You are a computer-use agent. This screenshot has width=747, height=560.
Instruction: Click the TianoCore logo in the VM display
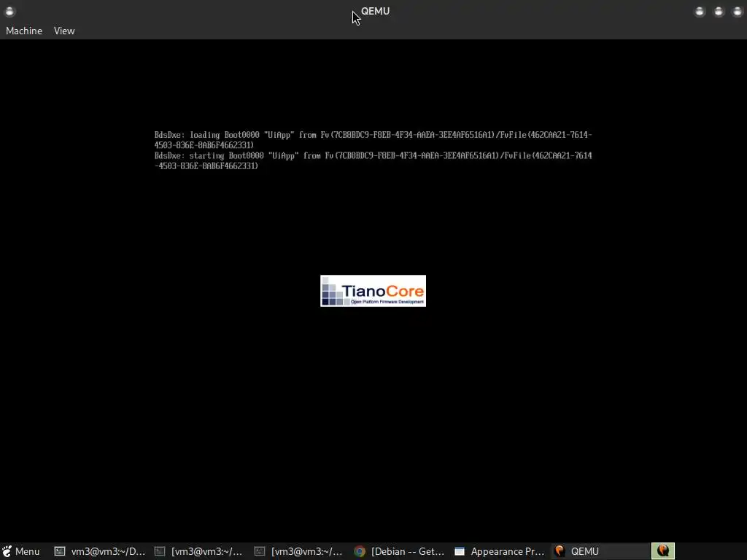[373, 291]
